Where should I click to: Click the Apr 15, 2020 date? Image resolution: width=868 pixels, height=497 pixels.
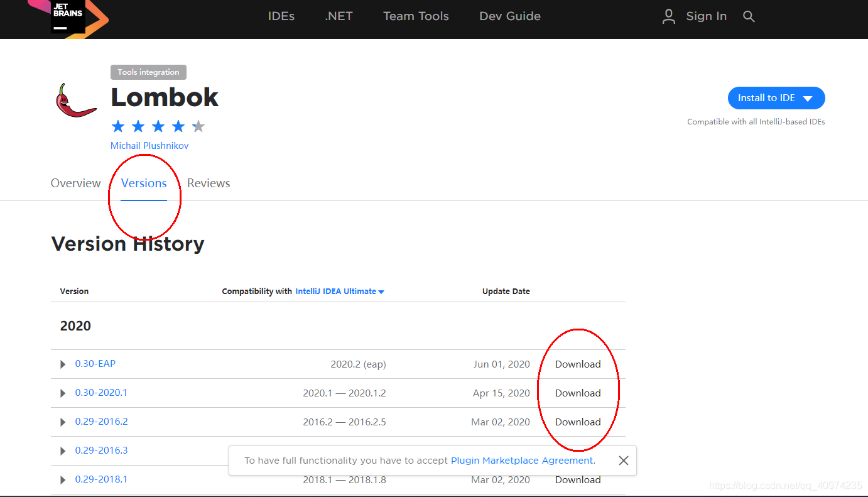pos(501,393)
